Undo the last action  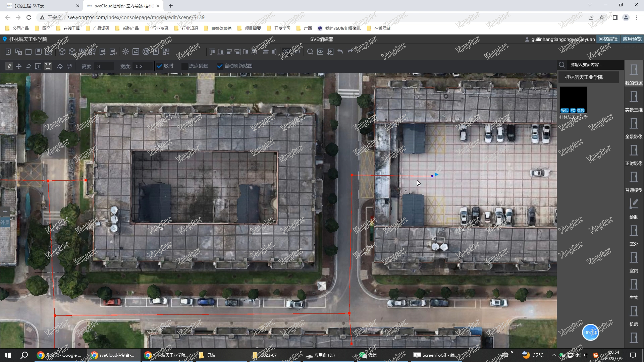(340, 51)
